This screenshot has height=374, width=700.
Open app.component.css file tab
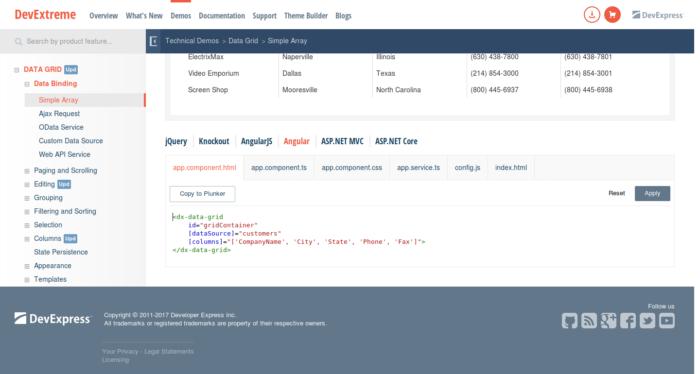tap(352, 168)
